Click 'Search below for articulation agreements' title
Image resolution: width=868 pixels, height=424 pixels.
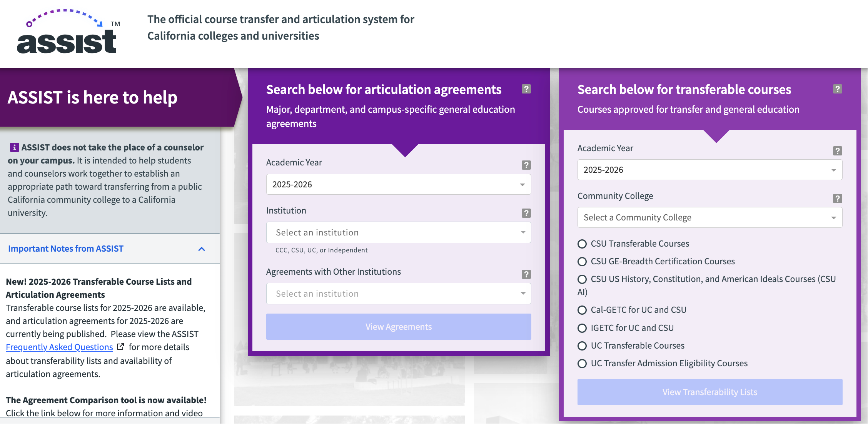384,89
